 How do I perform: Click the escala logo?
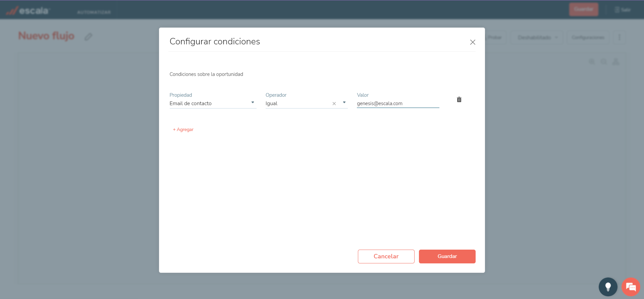tap(28, 11)
